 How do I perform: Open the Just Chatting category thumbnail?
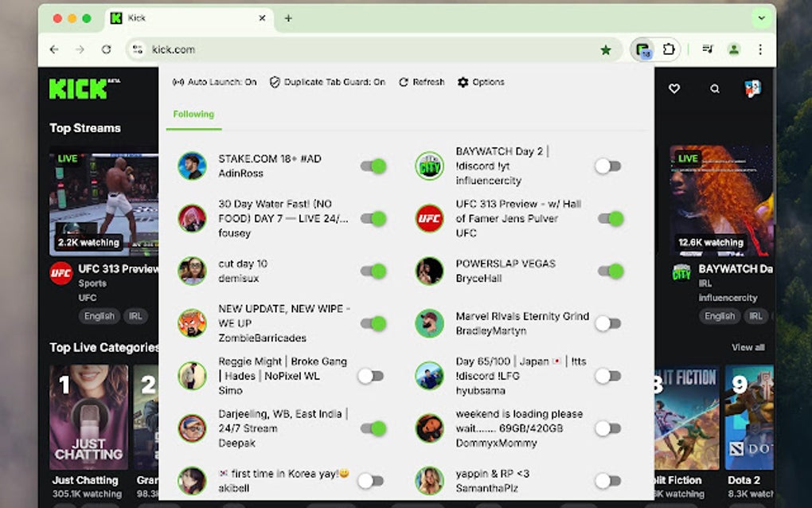tap(88, 418)
